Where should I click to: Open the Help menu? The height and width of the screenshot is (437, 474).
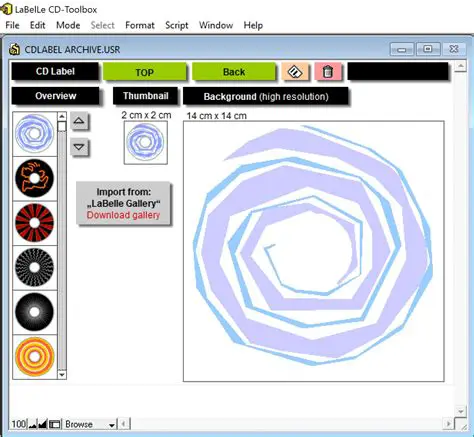[253, 25]
